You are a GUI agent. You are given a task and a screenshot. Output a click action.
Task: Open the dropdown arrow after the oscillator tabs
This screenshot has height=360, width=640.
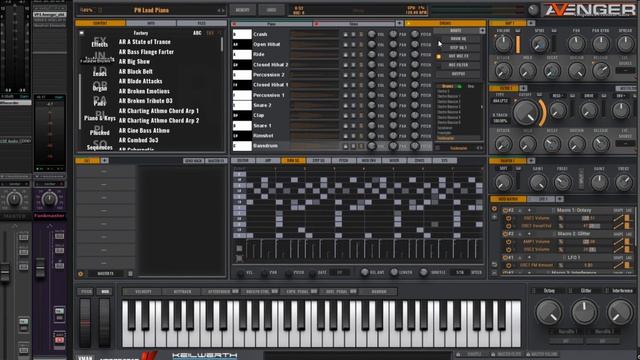pos(399,24)
